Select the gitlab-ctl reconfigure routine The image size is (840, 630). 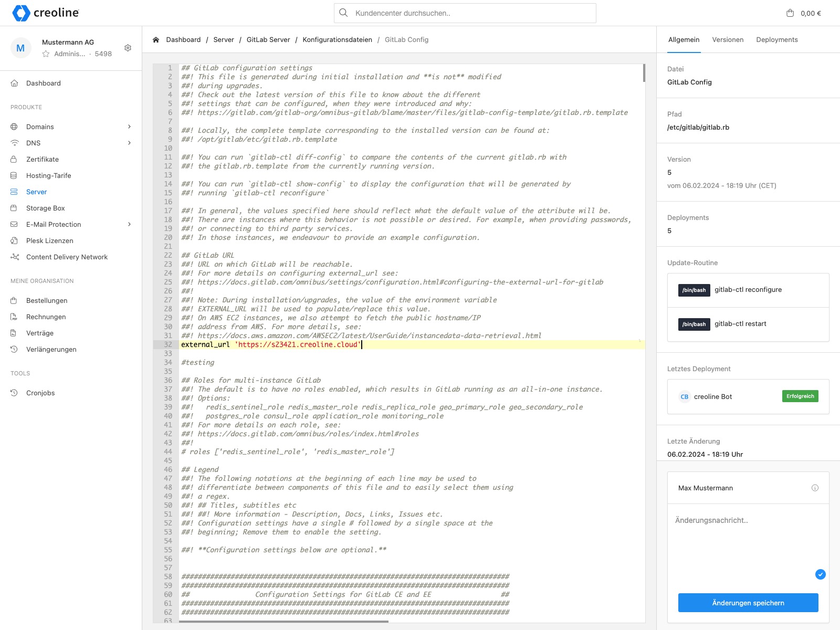[748, 290]
